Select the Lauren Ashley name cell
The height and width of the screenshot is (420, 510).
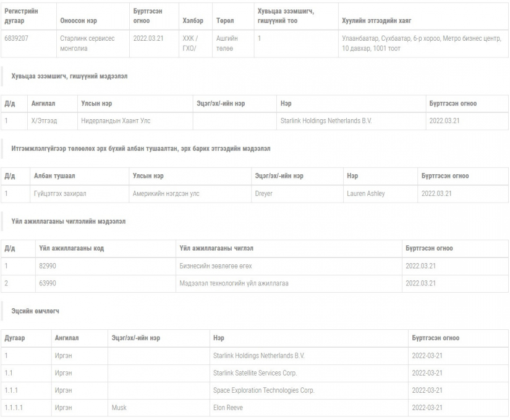tap(365, 193)
